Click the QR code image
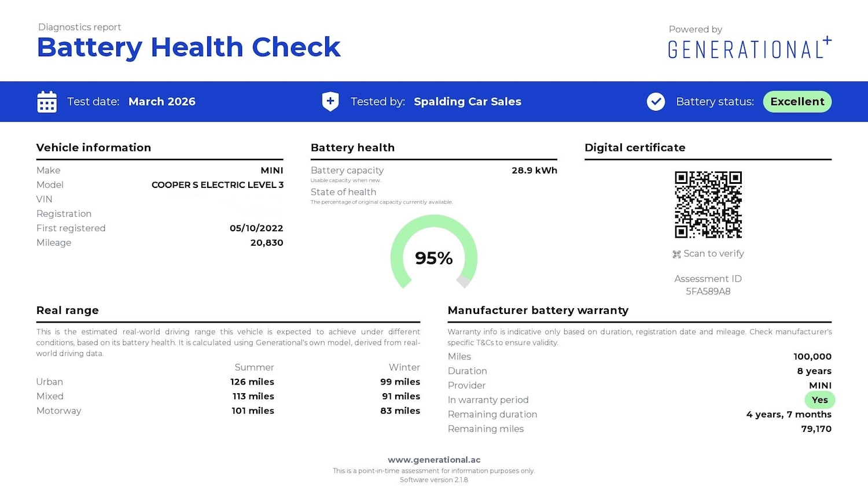The width and height of the screenshot is (868, 488). click(708, 205)
